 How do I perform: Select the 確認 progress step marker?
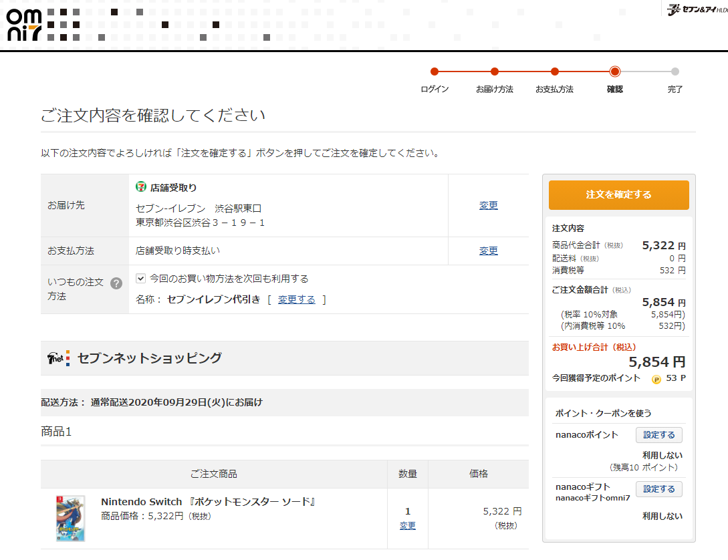point(615,72)
